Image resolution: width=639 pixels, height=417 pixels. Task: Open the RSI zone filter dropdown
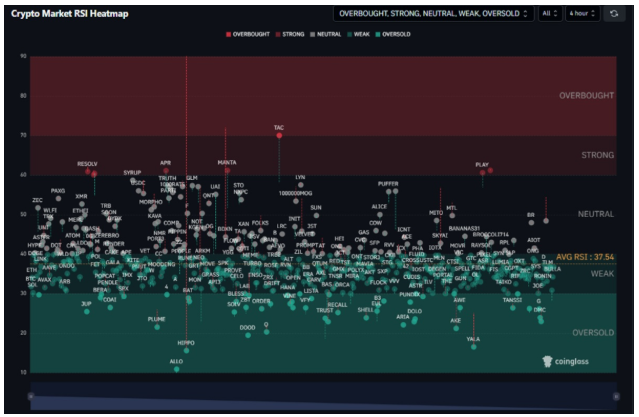click(433, 15)
